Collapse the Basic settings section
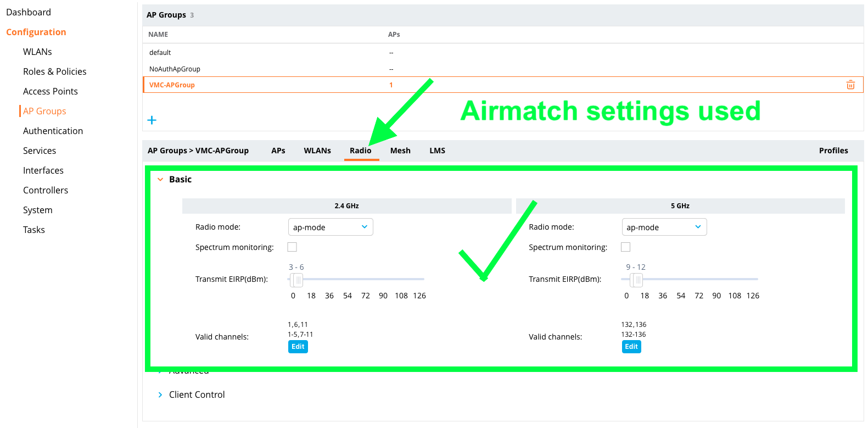 (160, 179)
